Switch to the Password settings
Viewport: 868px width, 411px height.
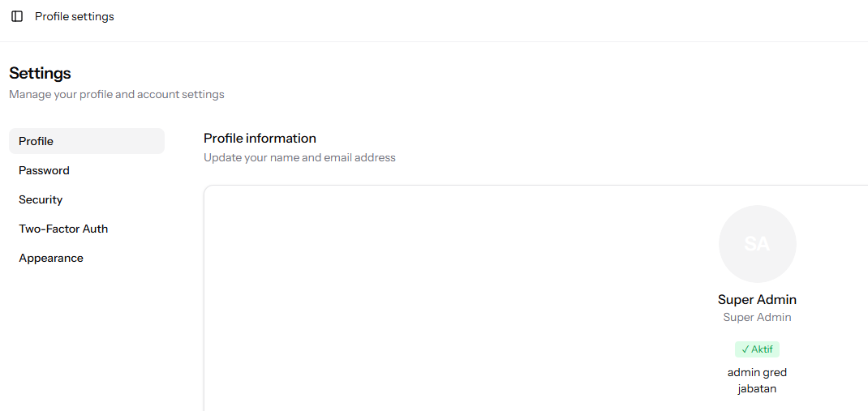tap(45, 170)
